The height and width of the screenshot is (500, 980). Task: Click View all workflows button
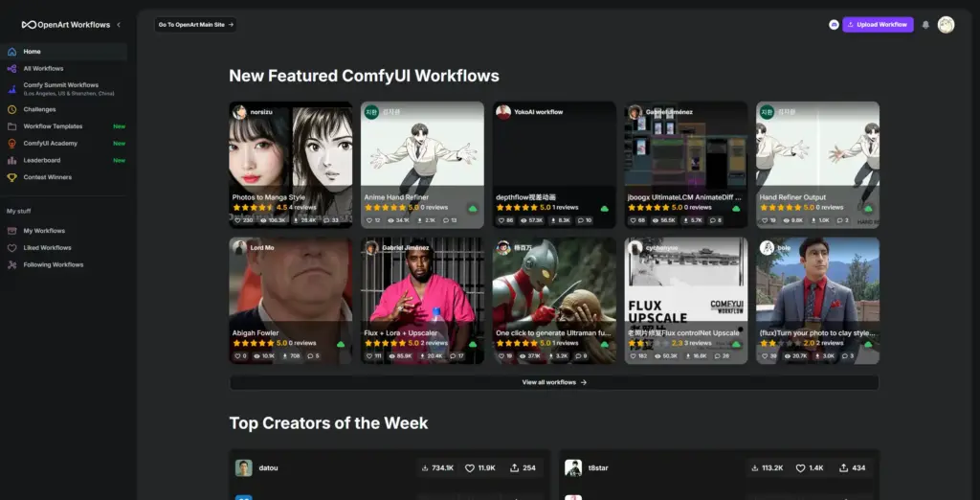coord(554,382)
